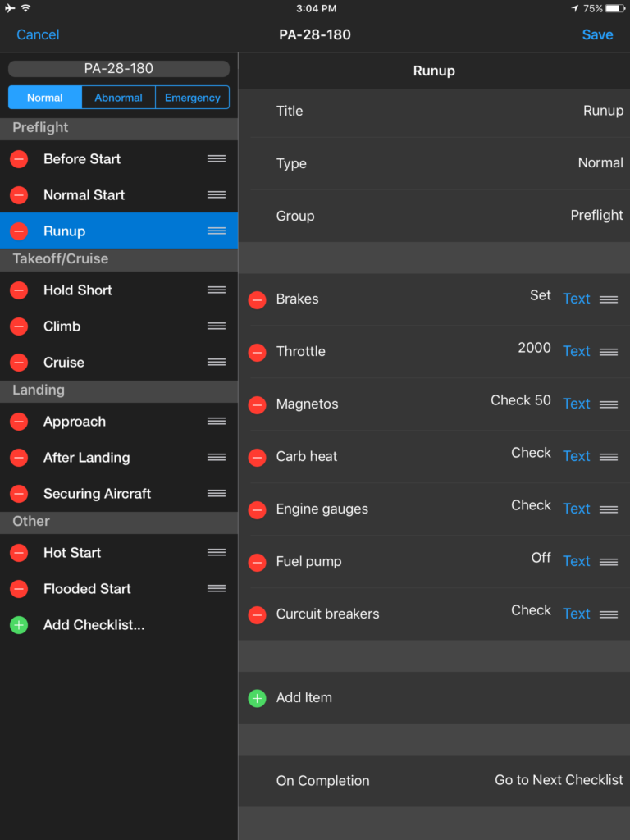Tap green plus icon beside Add Item
630x840 pixels.
point(257,699)
